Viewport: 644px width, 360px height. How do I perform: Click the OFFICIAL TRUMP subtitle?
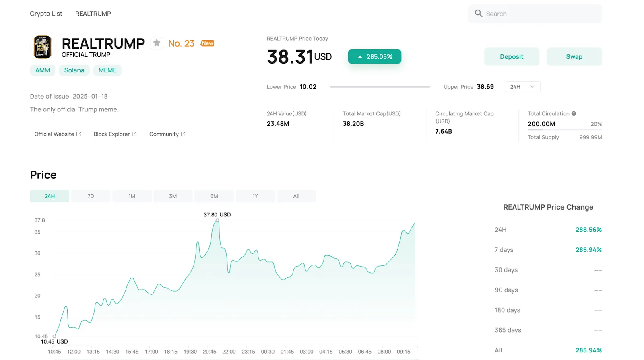click(x=86, y=55)
